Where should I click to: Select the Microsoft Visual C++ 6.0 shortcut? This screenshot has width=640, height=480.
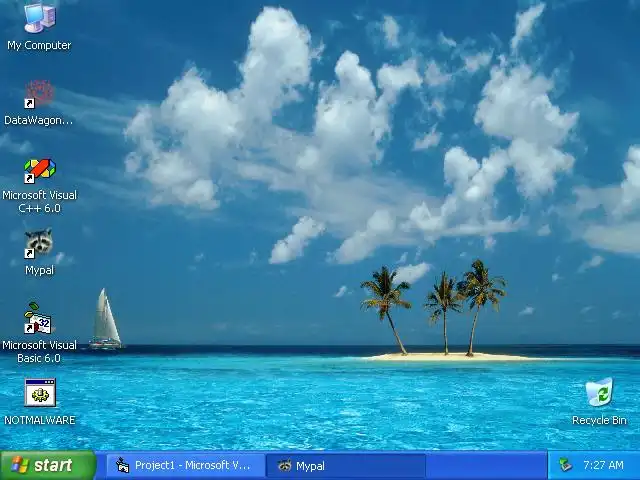(x=39, y=171)
